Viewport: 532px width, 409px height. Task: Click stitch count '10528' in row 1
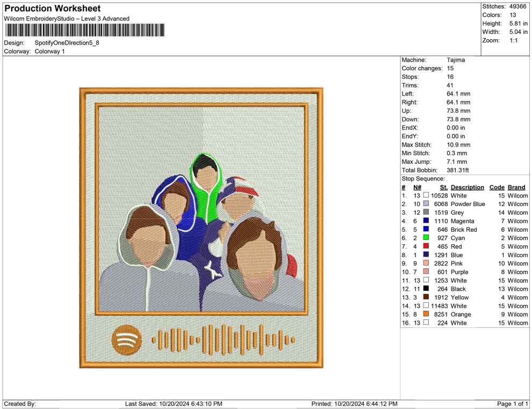coord(440,195)
